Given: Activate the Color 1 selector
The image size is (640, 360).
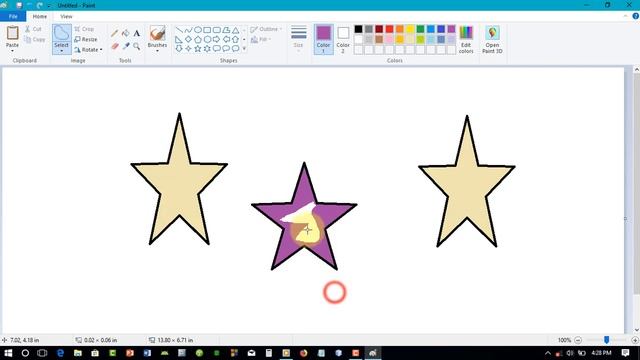Looking at the screenshot, I should pyautogui.click(x=323, y=39).
